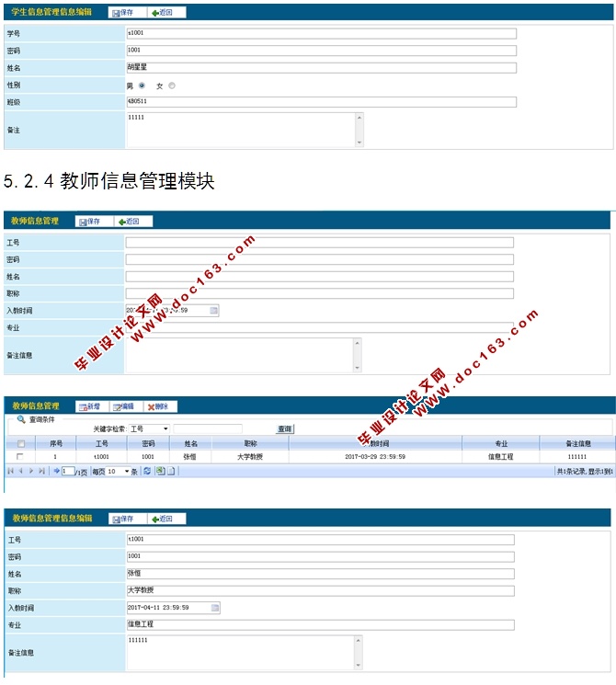This screenshot has width=616, height=685.
Task: Edit the 班级 field showing 480511
Action: point(321,102)
